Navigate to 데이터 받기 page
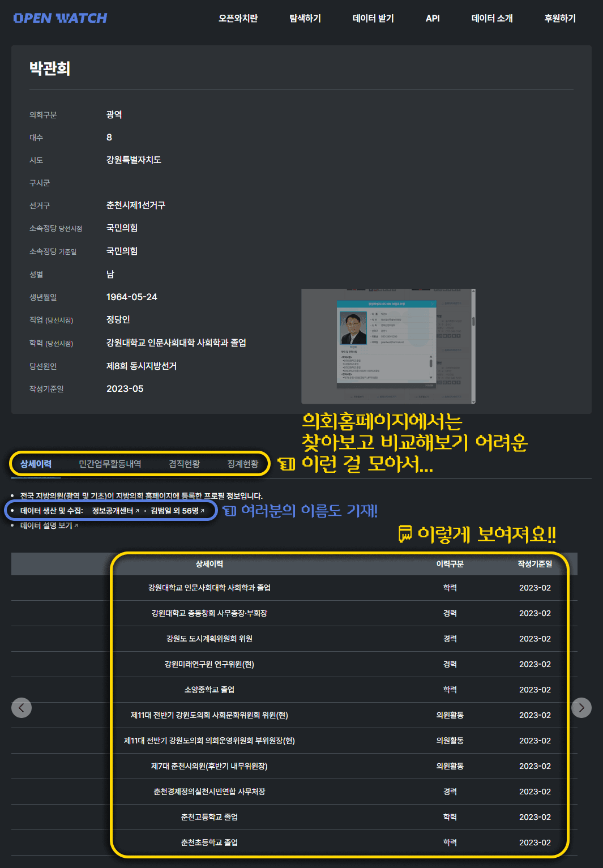The width and height of the screenshot is (603, 868). click(373, 18)
